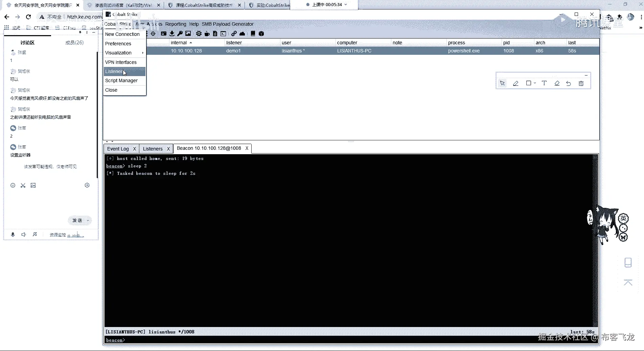Open downloaded files via the download arrow icon
The width and height of the screenshot is (644, 351).
[x=172, y=33]
